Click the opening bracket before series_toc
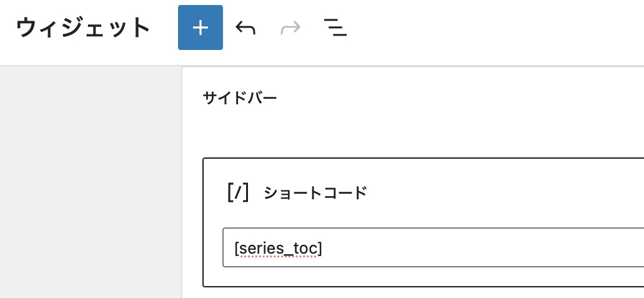This screenshot has height=298, width=644. pos(236,249)
